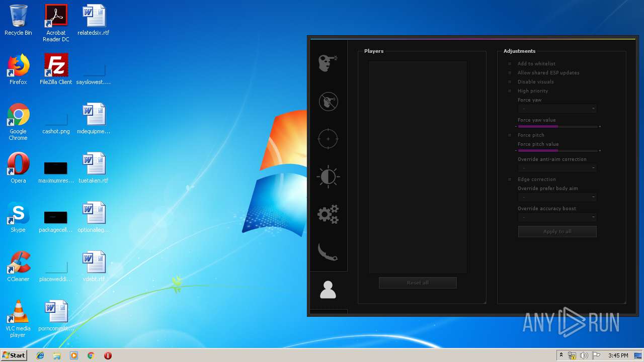644x362 pixels.
Task: Click the Opera taskbar icon
Action: tap(108, 355)
